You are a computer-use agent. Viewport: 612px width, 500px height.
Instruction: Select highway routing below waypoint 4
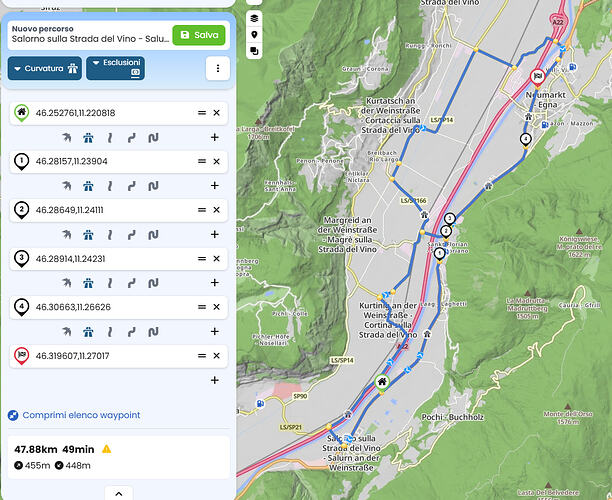[x=88, y=331]
